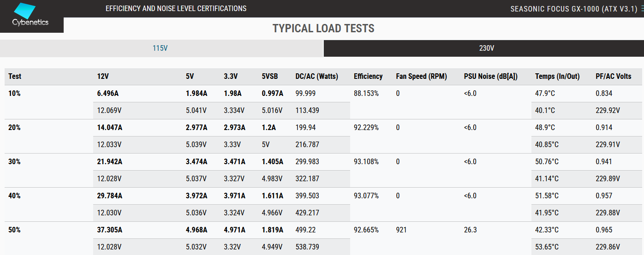Click the 3.474A current value

[x=197, y=162]
